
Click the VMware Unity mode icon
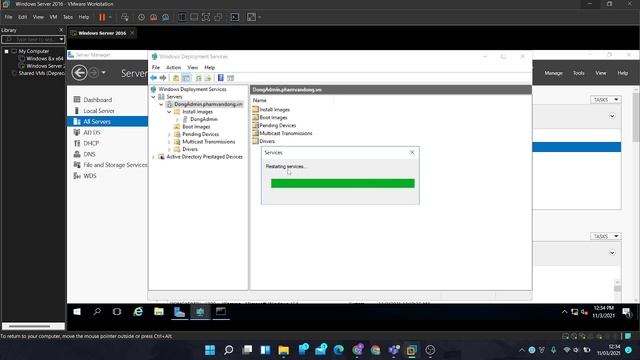tap(218, 17)
